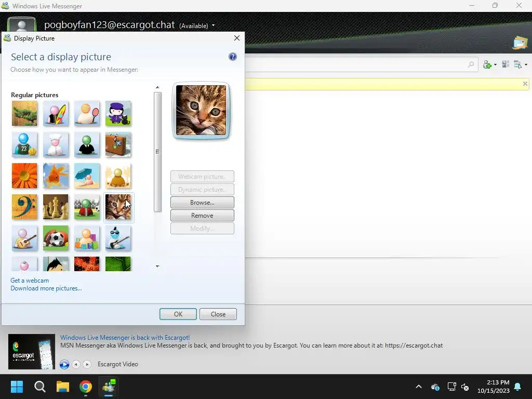This screenshot has height=399, width=532.
Task: Dismiss the yellow notification bar
Action: tap(525, 84)
